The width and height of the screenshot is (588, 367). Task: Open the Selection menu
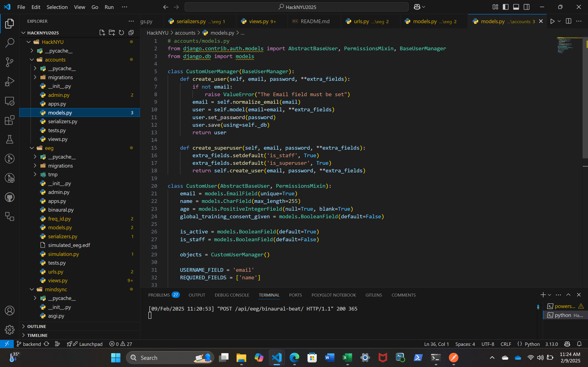pos(57,7)
